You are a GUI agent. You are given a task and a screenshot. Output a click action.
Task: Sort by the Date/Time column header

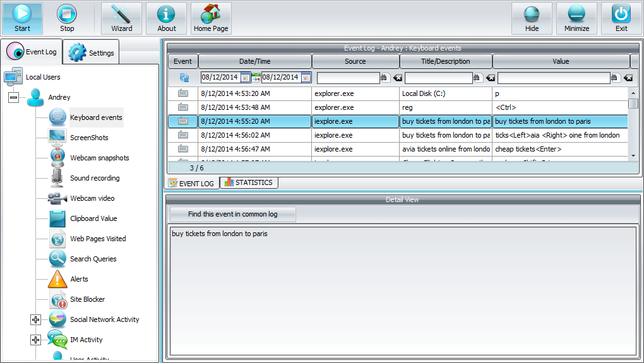coord(255,61)
